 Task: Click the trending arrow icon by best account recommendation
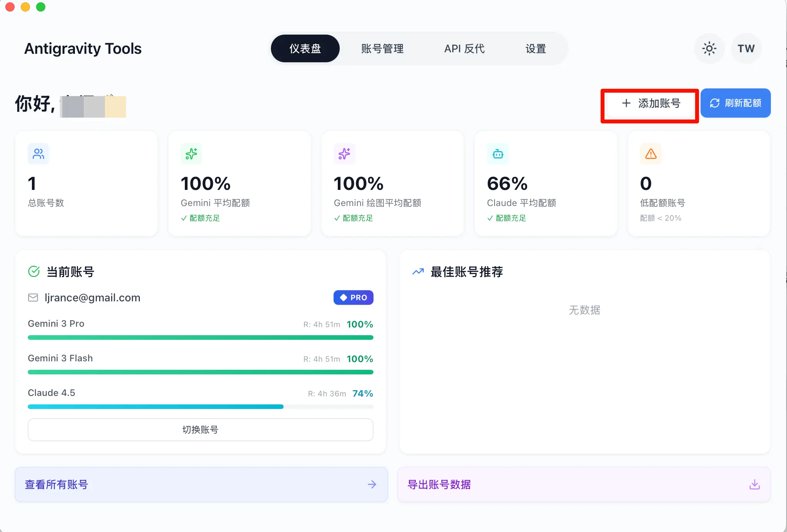point(418,271)
